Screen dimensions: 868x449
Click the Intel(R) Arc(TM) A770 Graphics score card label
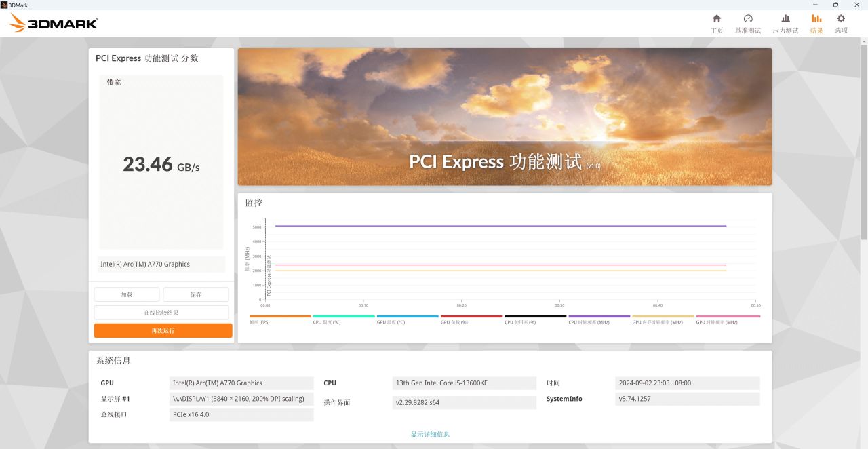161,264
